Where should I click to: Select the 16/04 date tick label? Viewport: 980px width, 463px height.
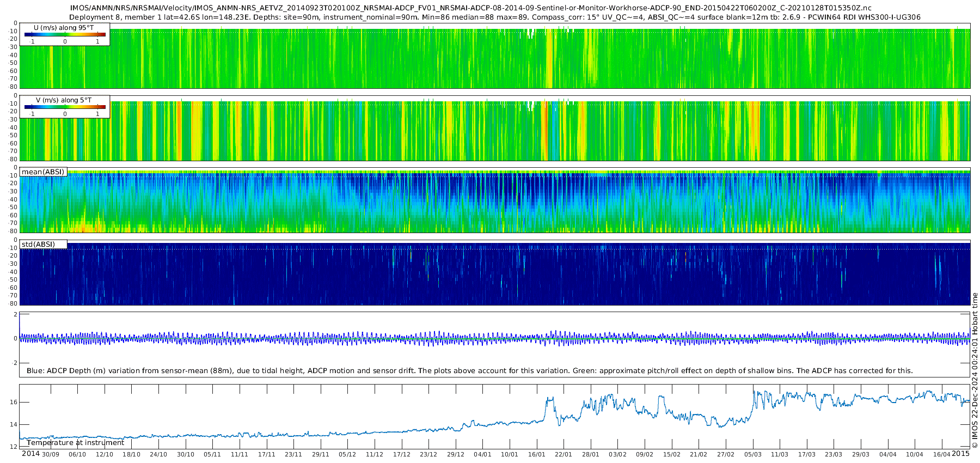click(941, 454)
